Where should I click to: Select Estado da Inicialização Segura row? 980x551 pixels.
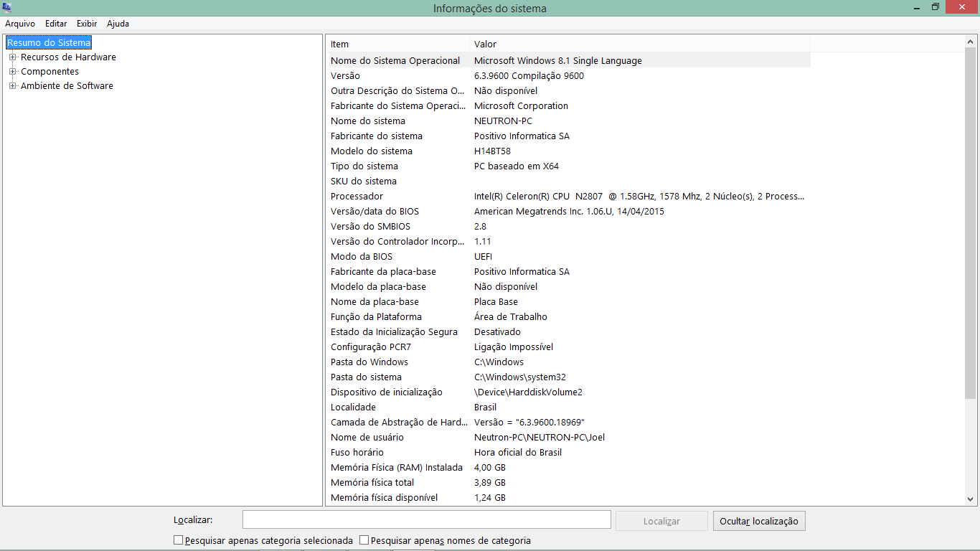tap(569, 332)
